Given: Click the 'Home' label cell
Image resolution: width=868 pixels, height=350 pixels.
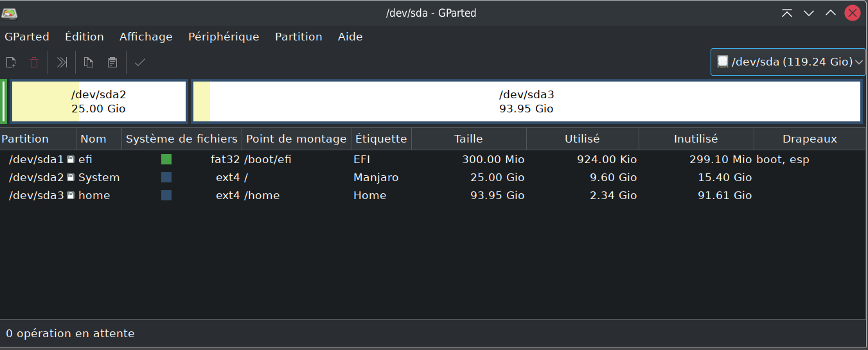Looking at the screenshot, I should point(370,195).
